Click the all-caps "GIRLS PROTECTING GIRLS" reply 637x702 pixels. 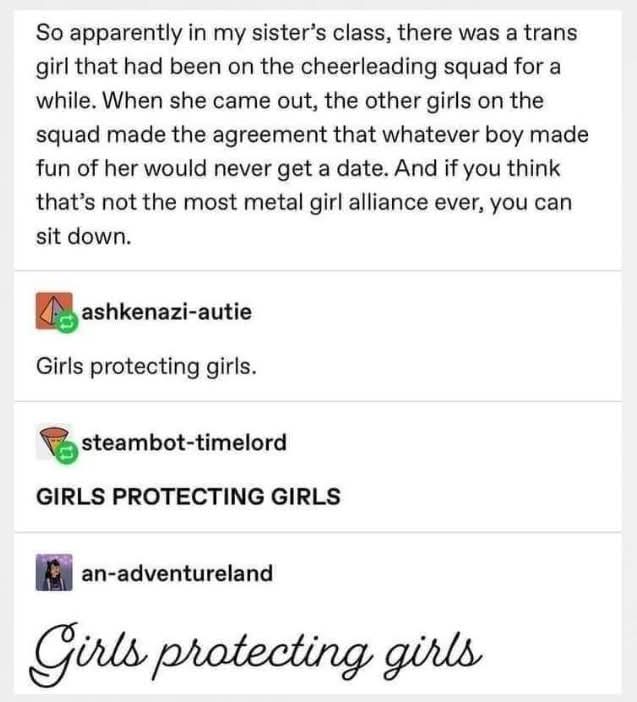pyautogui.click(x=188, y=496)
